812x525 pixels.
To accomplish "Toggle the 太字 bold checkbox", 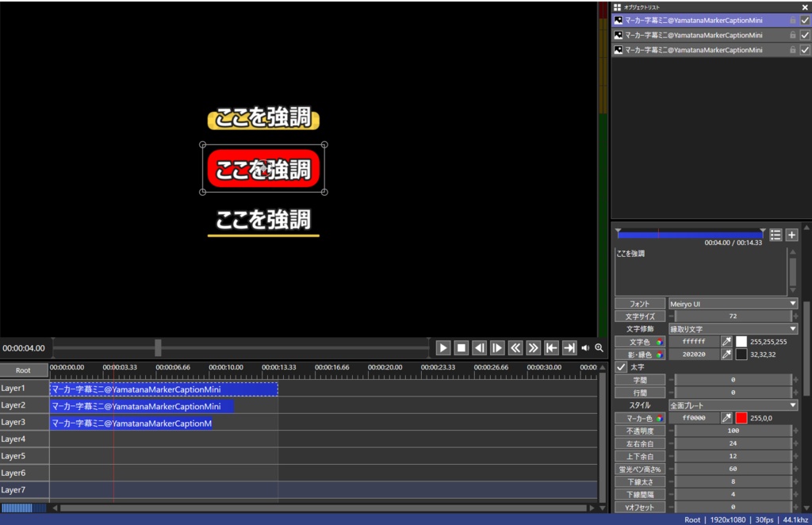I will point(621,367).
